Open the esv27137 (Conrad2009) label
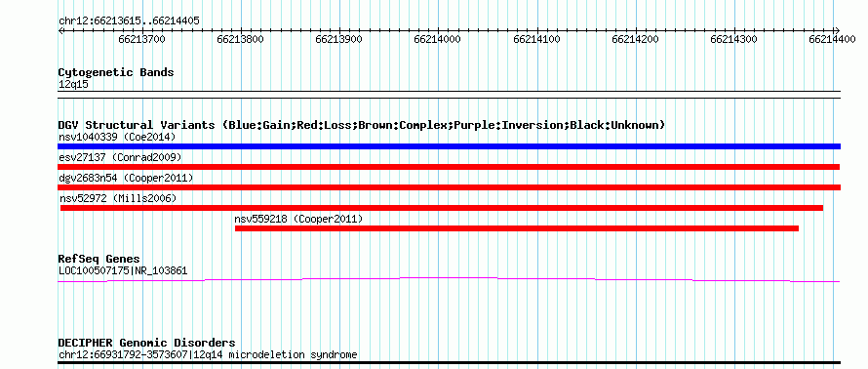 click(120, 157)
